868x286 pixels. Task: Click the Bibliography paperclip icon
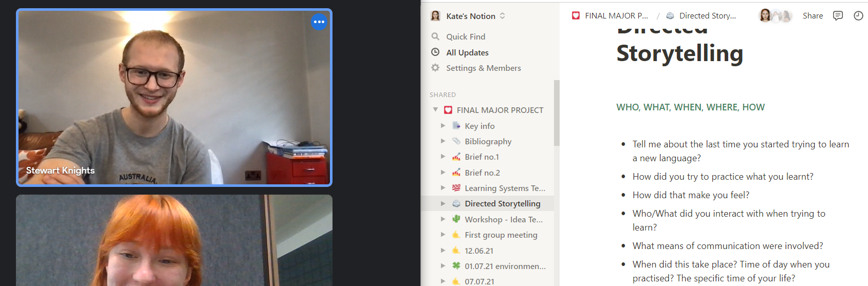click(456, 141)
